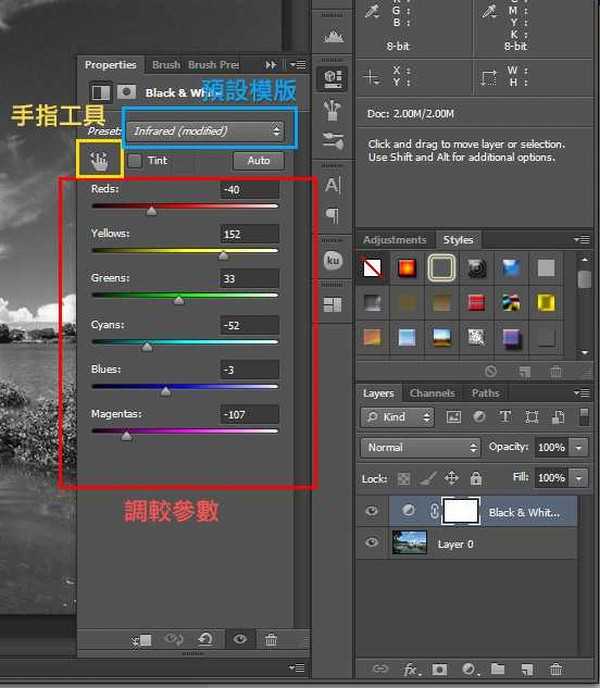The height and width of the screenshot is (688, 600).
Task: Click the layer fx effects icon
Action: (x=410, y=669)
